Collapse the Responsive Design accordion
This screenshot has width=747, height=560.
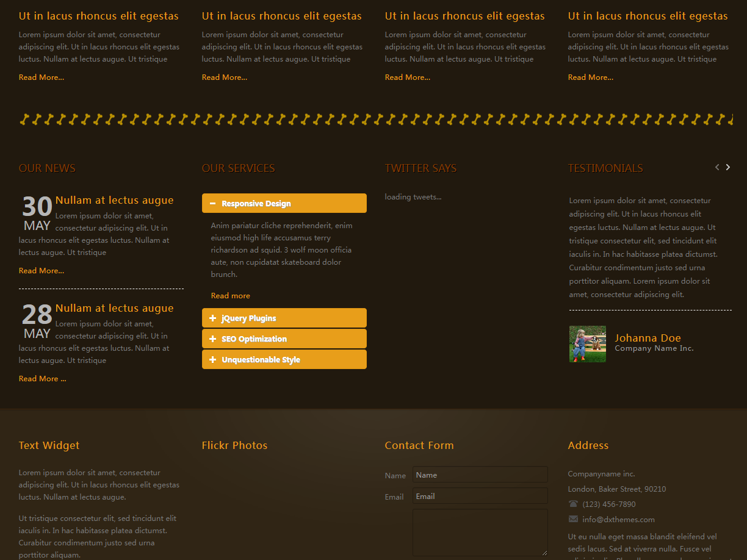[x=284, y=203]
